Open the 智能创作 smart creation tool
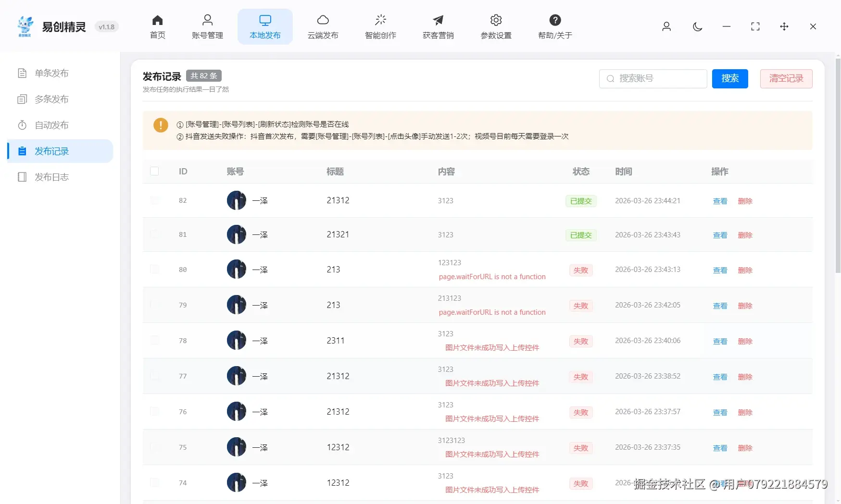Screen dimensions: 841x504 380,26
